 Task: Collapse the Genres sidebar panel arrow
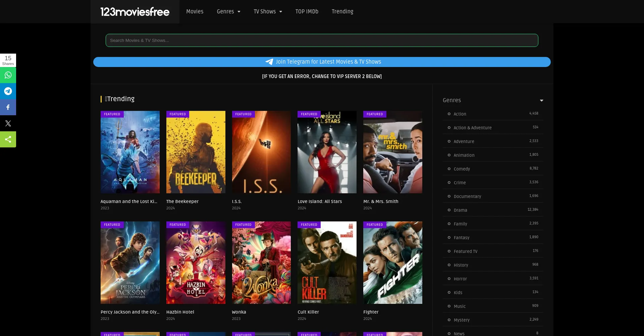click(541, 100)
